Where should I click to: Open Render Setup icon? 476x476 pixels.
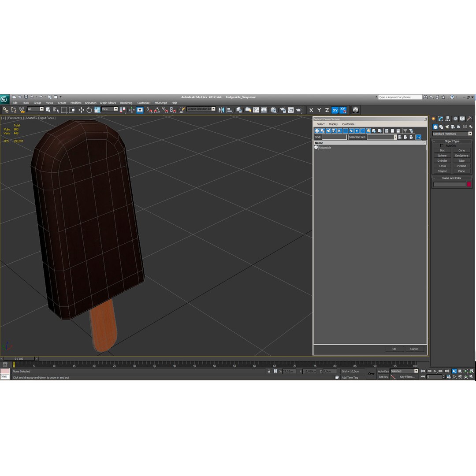tap(283, 110)
